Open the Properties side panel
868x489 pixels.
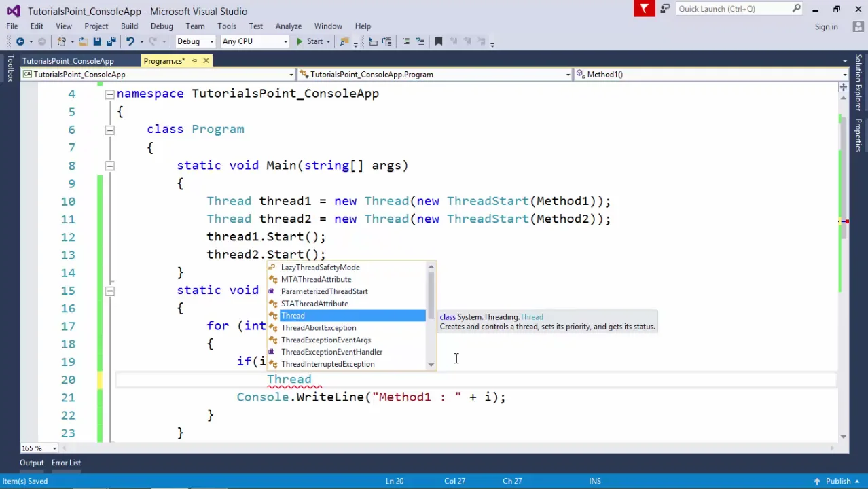click(x=858, y=135)
